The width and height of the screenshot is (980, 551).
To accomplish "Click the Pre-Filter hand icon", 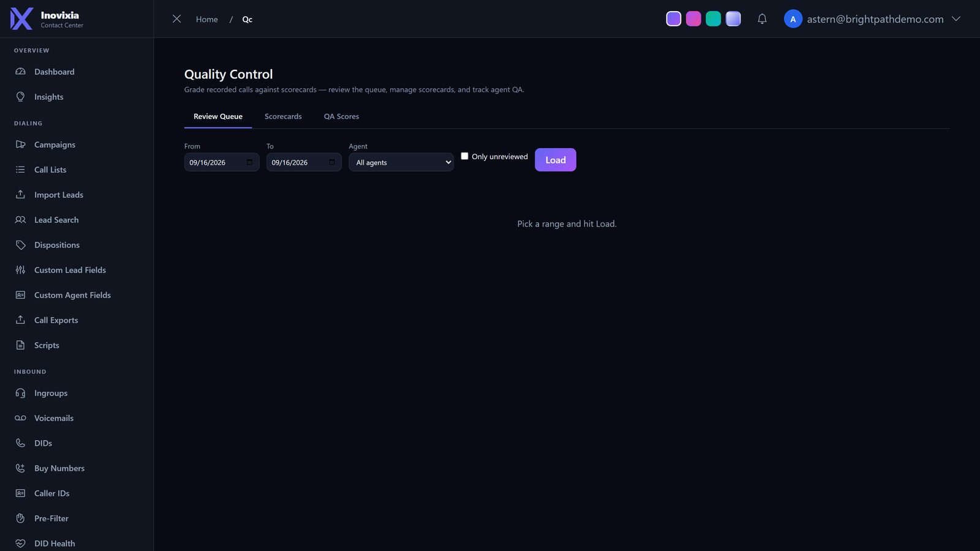I will coord(20,519).
